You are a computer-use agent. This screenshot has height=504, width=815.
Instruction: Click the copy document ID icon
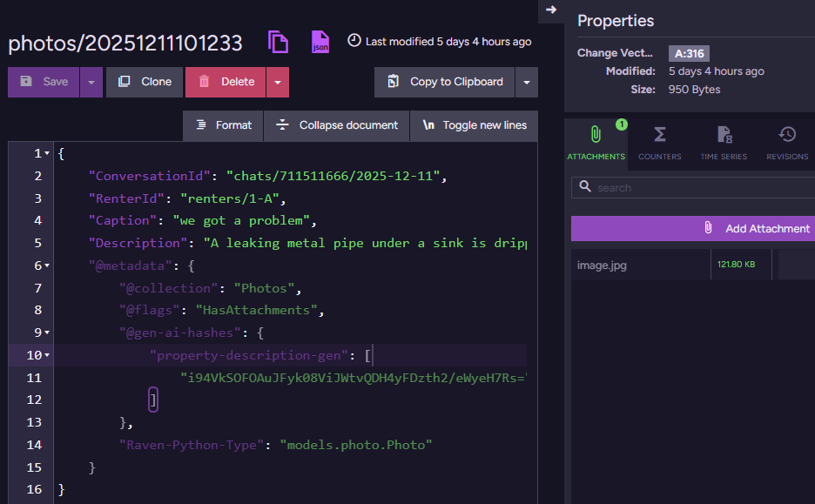pos(278,42)
